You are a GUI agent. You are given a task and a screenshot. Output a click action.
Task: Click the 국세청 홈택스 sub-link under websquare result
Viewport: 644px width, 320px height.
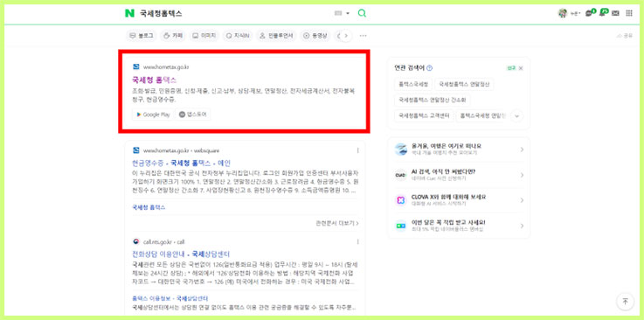pyautogui.click(x=149, y=207)
